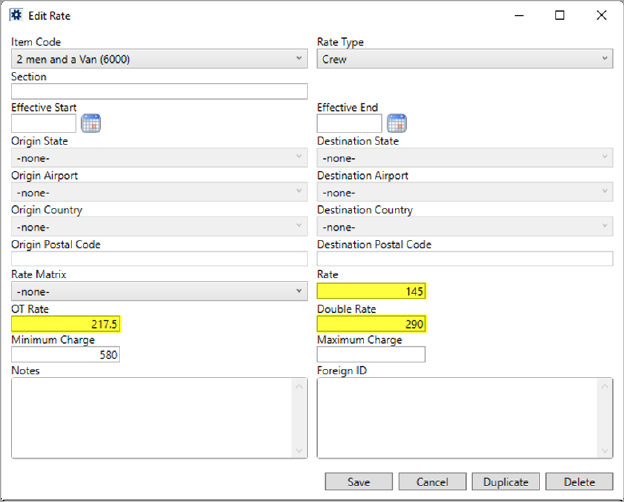This screenshot has height=502, width=624.
Task: Click the Destination Postal Code field
Action: tap(464, 259)
